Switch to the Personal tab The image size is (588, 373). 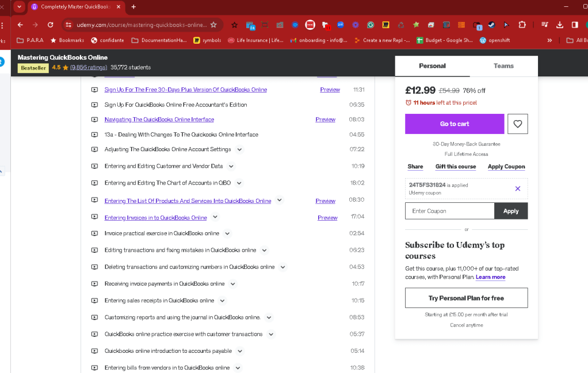point(433,66)
